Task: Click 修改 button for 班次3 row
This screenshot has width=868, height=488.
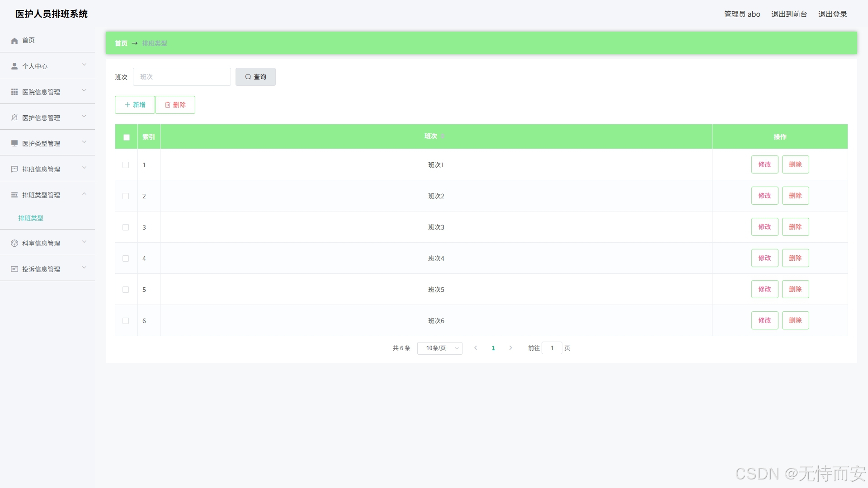Action: tap(764, 227)
